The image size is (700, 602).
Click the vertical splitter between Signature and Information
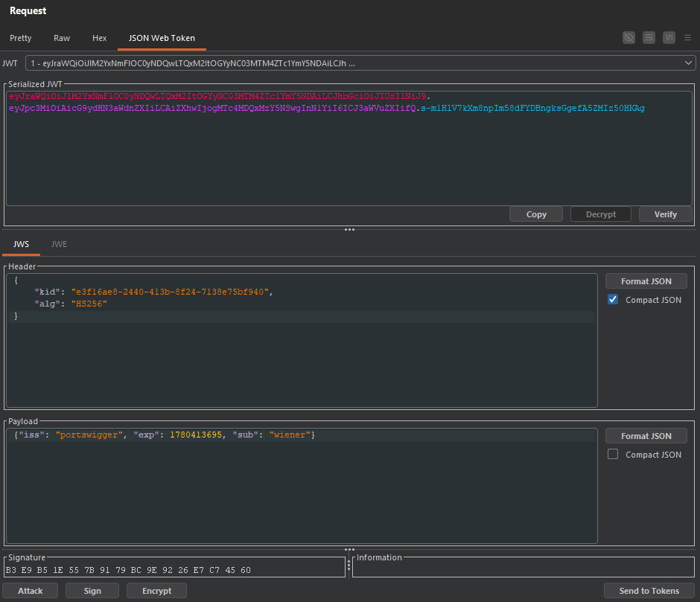point(349,566)
